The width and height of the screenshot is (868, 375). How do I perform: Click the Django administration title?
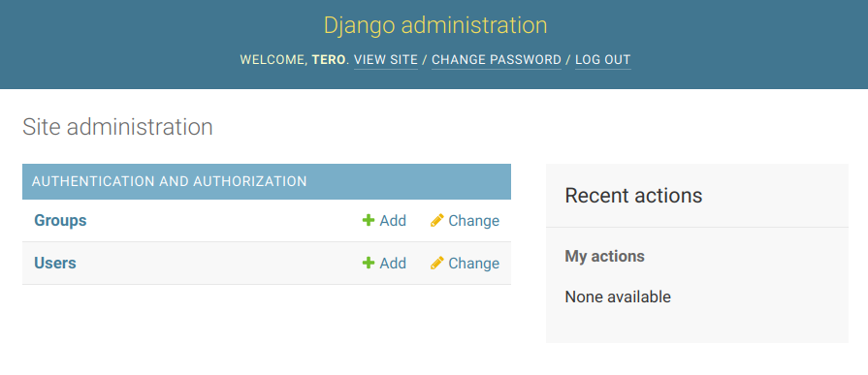point(435,25)
